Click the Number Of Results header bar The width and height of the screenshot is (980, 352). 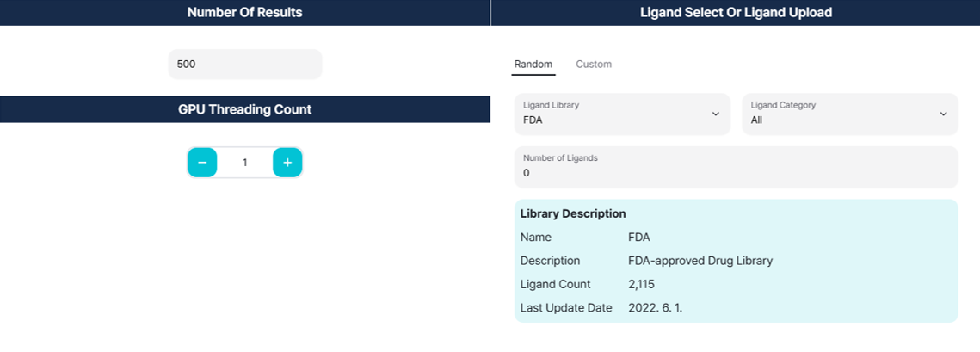(x=244, y=13)
